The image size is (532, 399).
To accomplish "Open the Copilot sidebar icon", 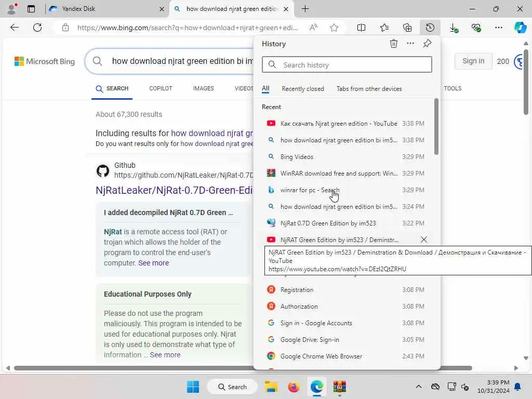I will pyautogui.click(x=521, y=28).
